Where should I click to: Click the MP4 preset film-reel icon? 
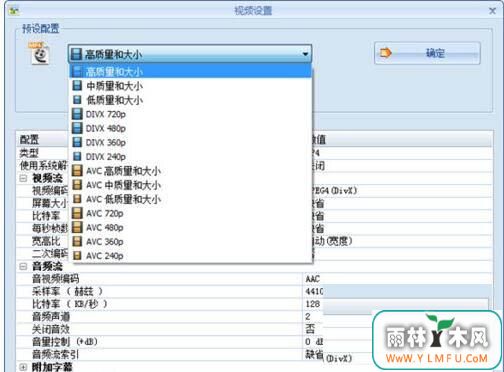(40, 53)
